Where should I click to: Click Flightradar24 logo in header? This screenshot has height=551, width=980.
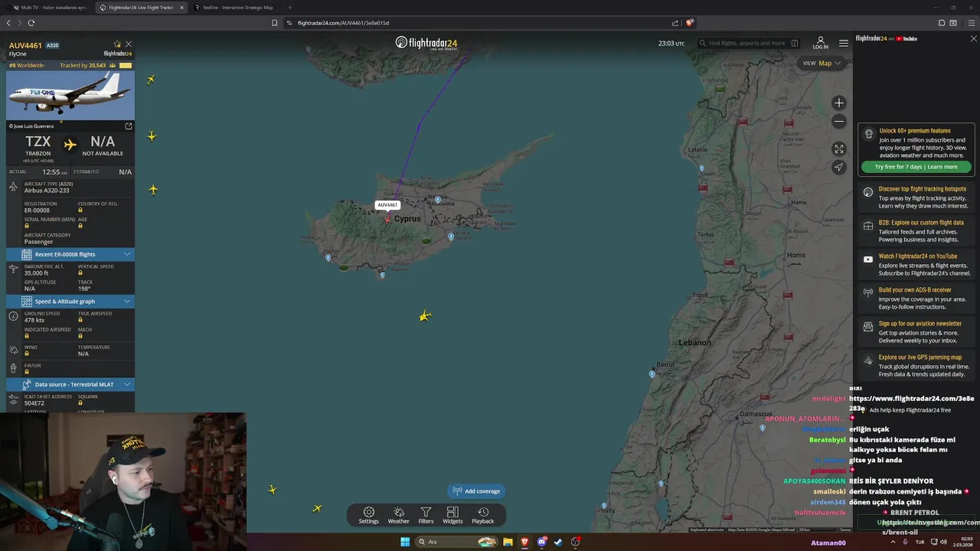point(426,43)
